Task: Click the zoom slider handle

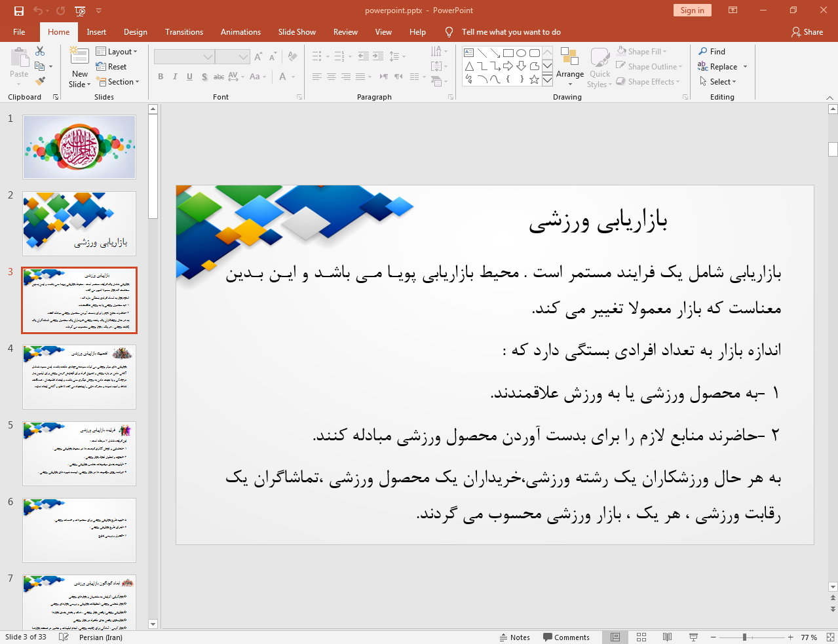Action: (744, 637)
